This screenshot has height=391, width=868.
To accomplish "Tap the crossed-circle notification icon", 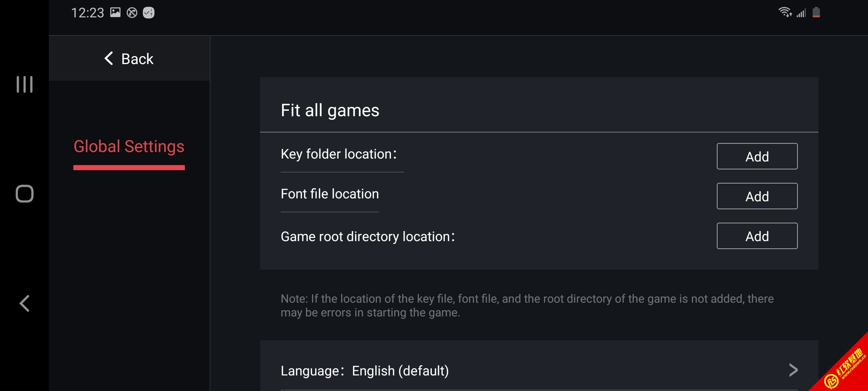I will (132, 13).
